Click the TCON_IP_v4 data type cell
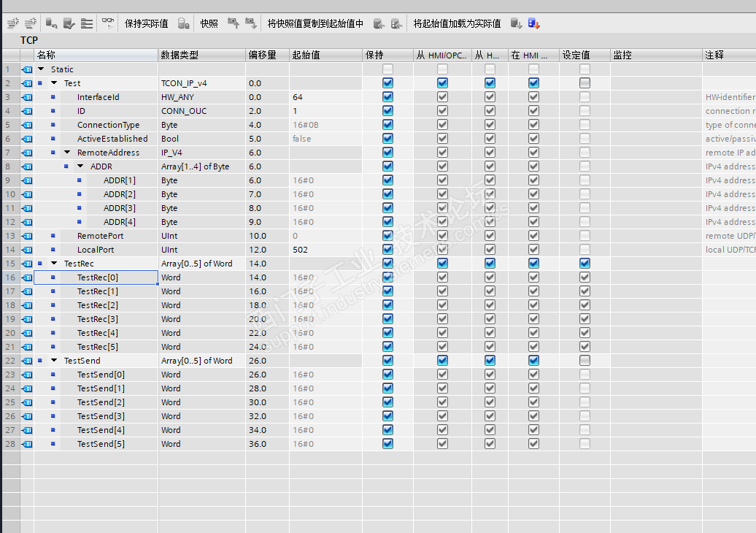 pos(202,83)
